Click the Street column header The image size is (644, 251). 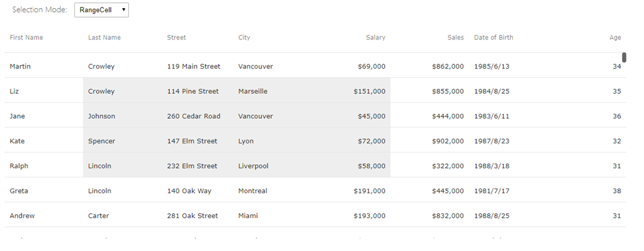pyautogui.click(x=176, y=37)
